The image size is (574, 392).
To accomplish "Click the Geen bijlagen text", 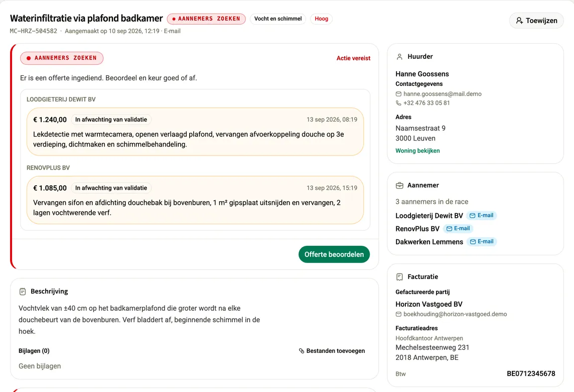I will tap(40, 366).
